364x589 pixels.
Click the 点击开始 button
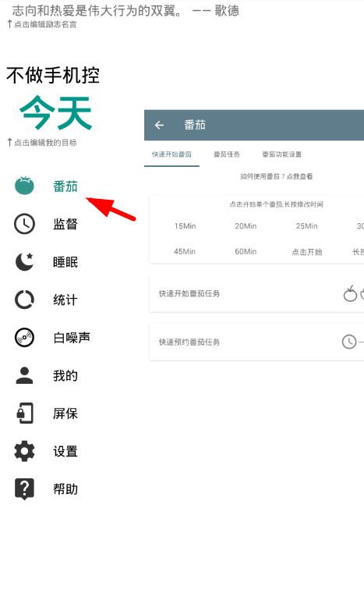(307, 252)
